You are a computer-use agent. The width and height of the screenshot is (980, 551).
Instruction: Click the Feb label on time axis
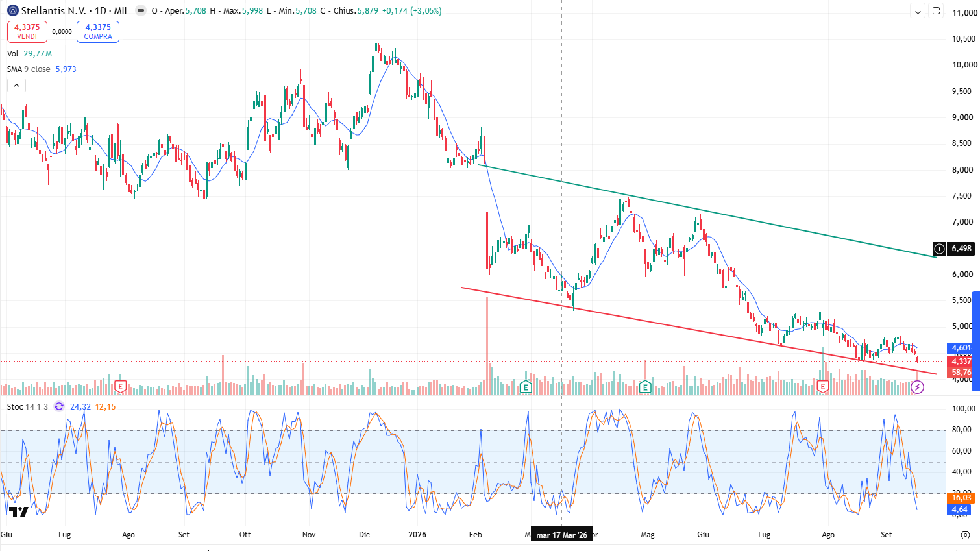tap(476, 535)
